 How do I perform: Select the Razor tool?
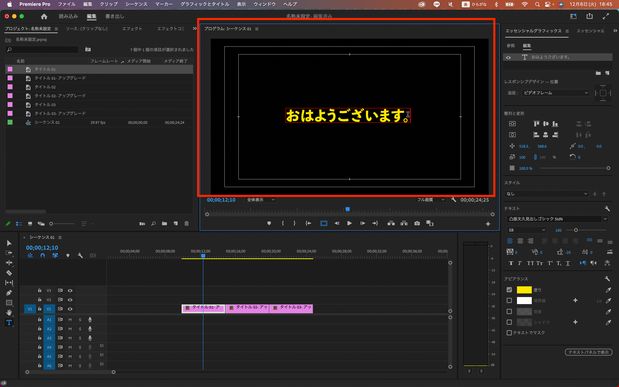pyautogui.click(x=9, y=273)
